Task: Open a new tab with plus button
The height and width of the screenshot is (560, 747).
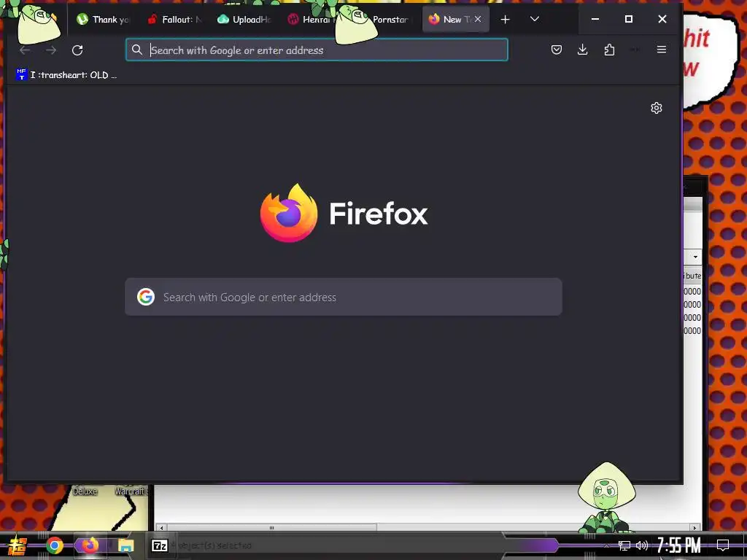Action: [505, 20]
